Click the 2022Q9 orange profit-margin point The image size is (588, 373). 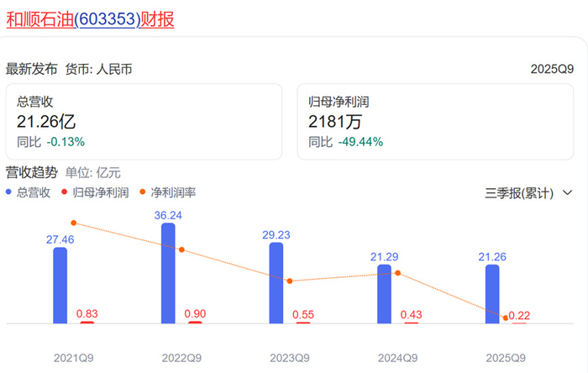tap(181, 250)
